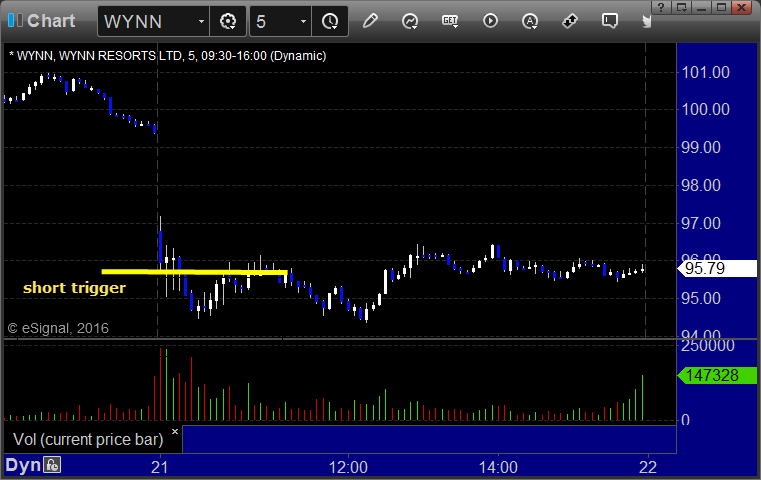Click the blue bars Chart window icon
761x480 pixels.
15,20
